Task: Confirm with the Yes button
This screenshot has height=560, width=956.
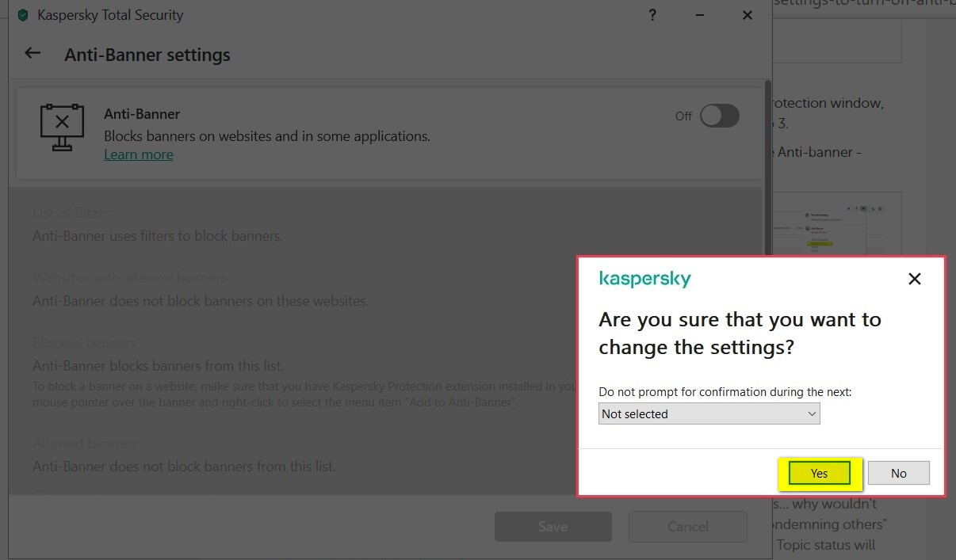Action: [819, 473]
